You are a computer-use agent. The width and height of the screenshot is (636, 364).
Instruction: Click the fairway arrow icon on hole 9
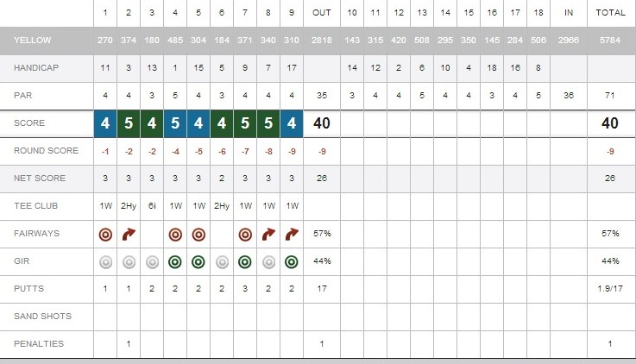click(x=292, y=234)
